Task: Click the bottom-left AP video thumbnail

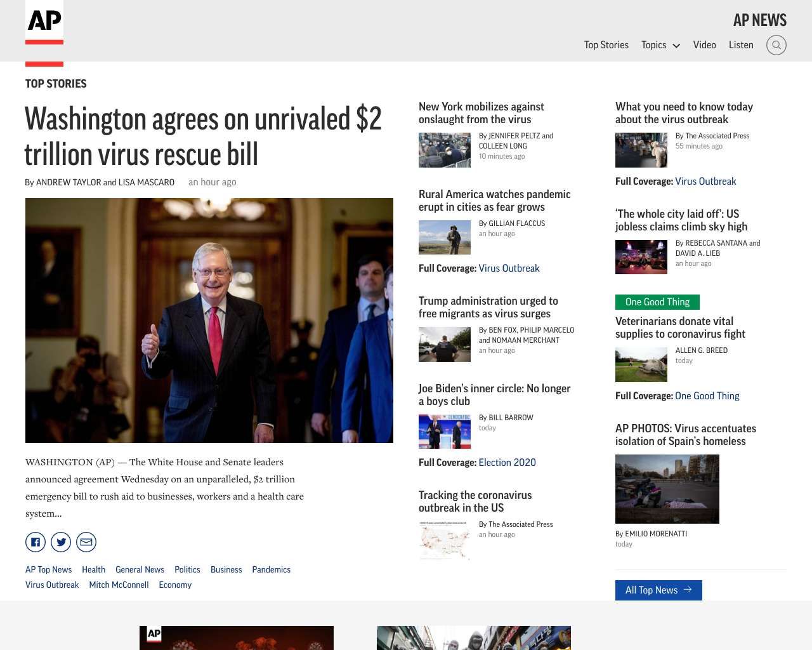Action: (237, 638)
